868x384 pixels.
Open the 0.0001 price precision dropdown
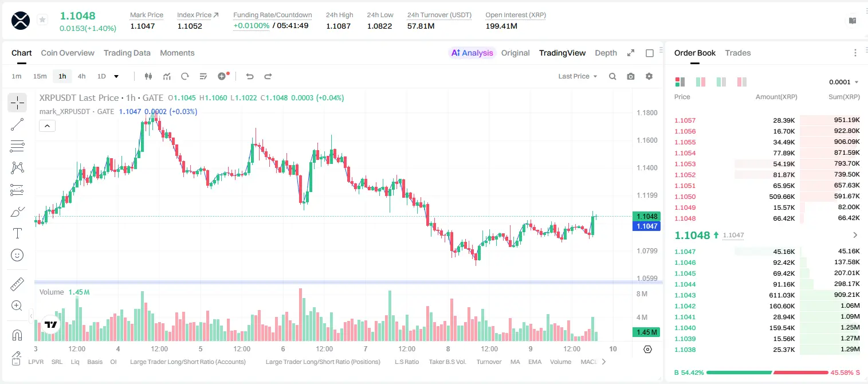[844, 82]
